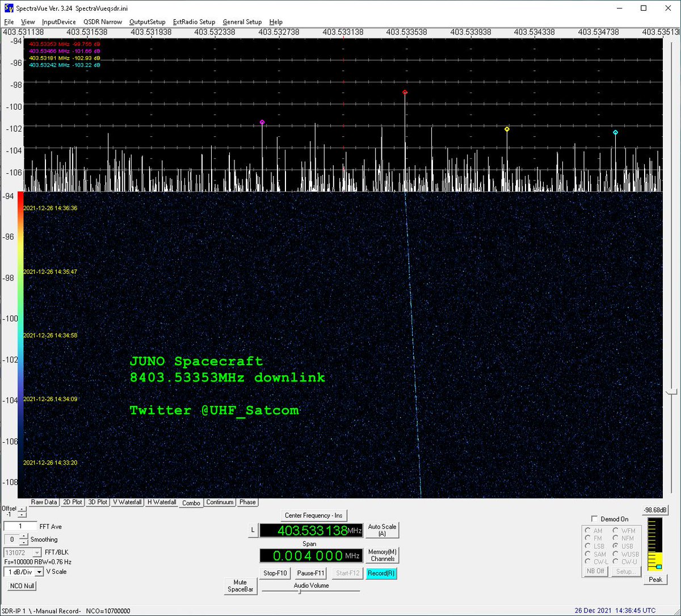Screen dimensions: 681x616
Task: Open the ExtRadio Setup menu
Action: [x=194, y=22]
